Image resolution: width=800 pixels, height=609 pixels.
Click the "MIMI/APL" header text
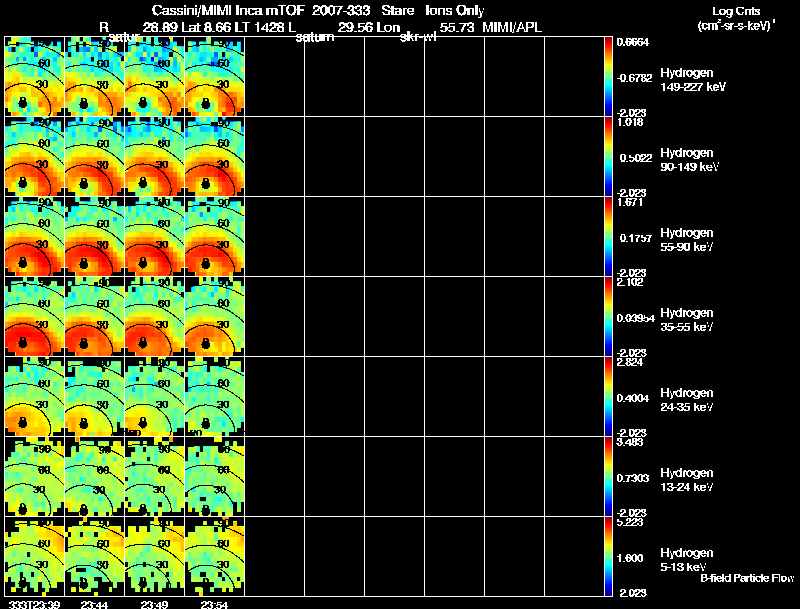coord(512,28)
